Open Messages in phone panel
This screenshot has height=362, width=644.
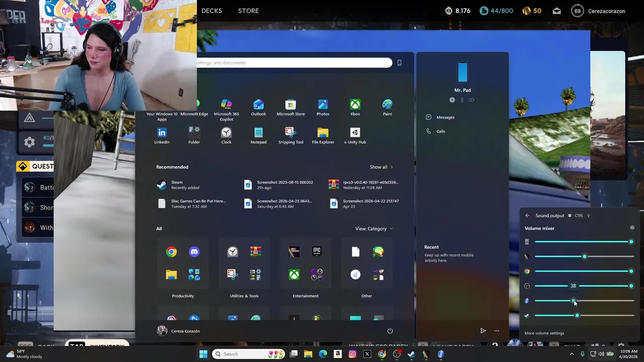coord(440,117)
